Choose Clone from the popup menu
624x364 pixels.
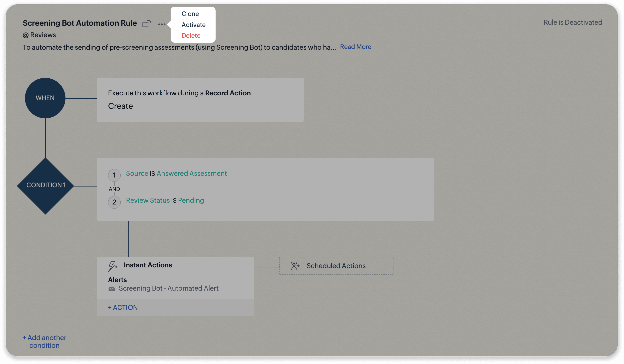coord(190,14)
